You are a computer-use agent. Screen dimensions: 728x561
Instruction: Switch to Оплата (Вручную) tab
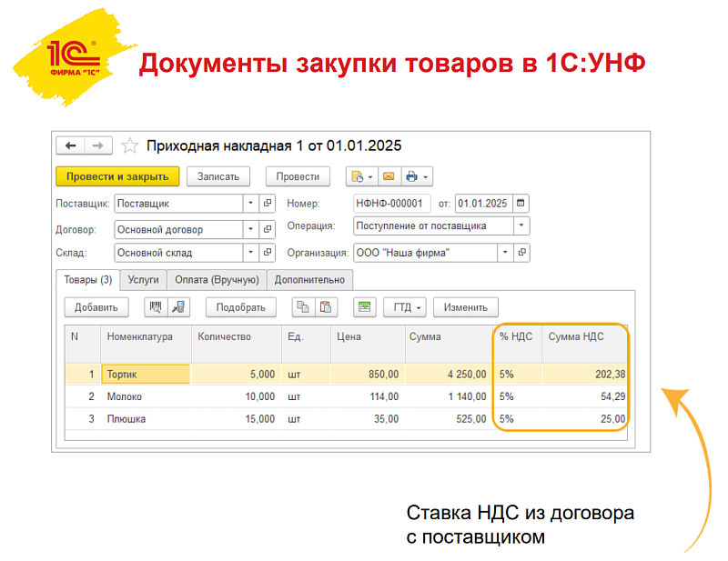(x=217, y=280)
